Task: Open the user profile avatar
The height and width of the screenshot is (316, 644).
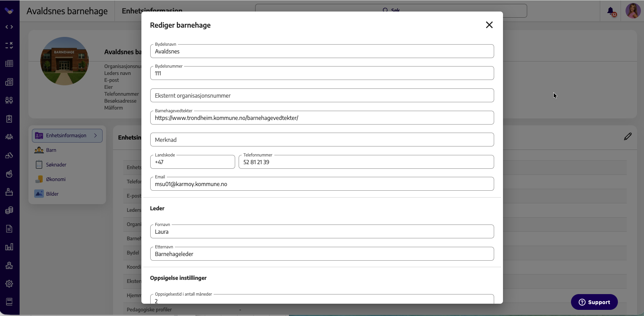Action: click(633, 11)
